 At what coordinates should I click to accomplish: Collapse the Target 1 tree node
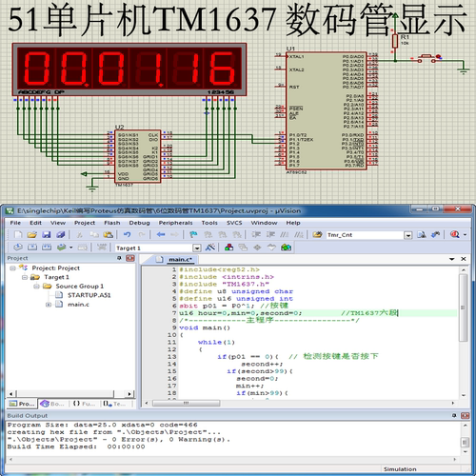pyautogui.click(x=25, y=277)
